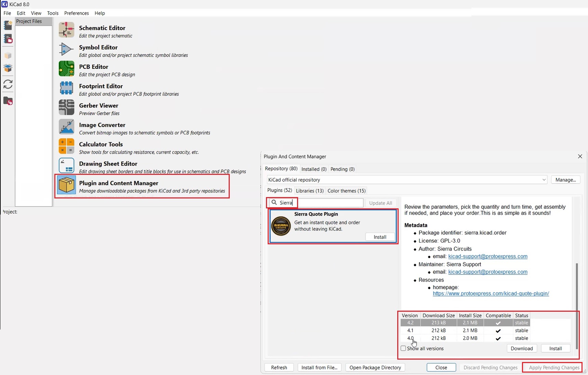The image size is (588, 375).
Task: Switch to the Installed (0) tab
Action: click(314, 169)
